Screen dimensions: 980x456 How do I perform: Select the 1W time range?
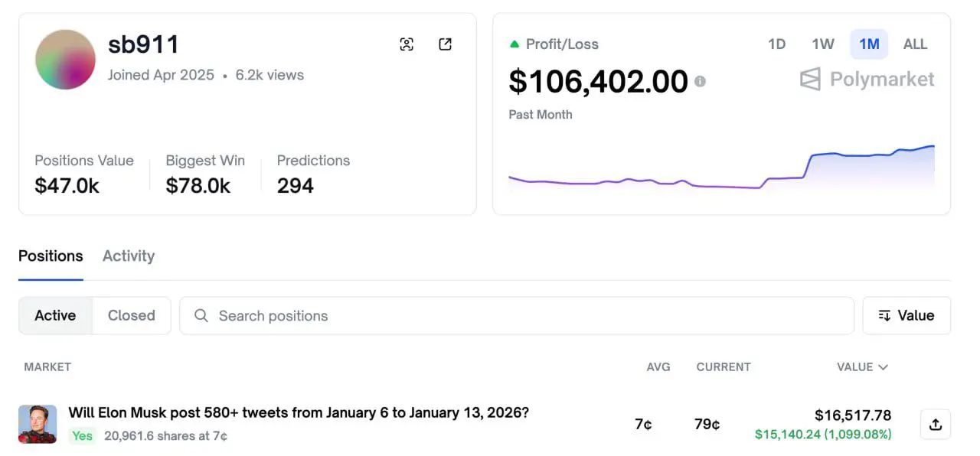[x=823, y=44]
